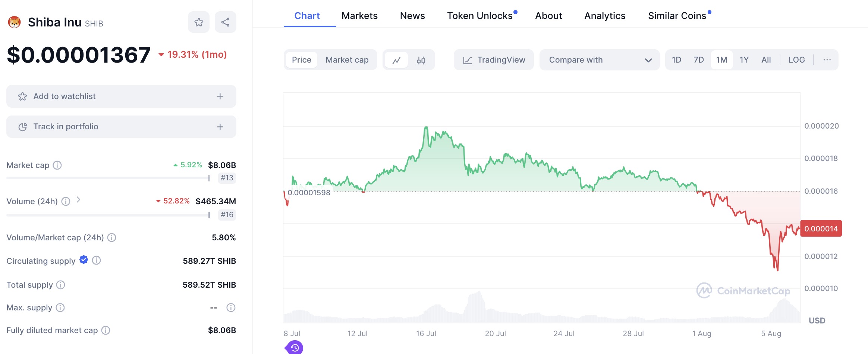Screen dimensions: 868x354
Task: Click the Add to watchlist button
Action: [121, 97]
